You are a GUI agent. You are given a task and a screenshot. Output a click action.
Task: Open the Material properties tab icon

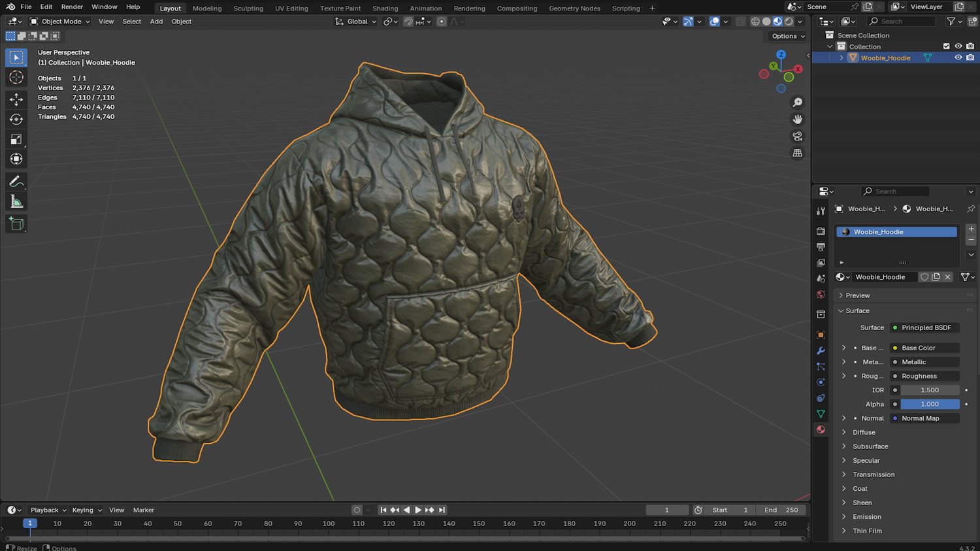coord(821,429)
